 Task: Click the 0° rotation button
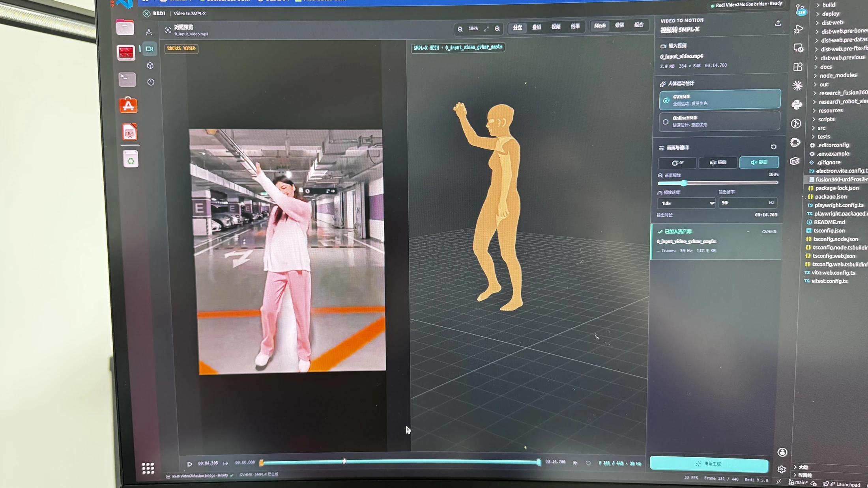click(677, 163)
